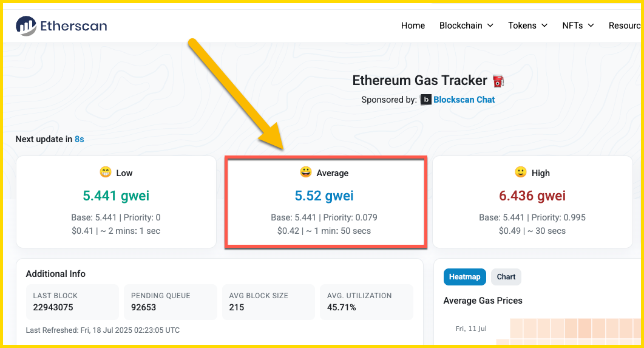Click the smiley emoji on Average card
The height and width of the screenshot is (348, 644).
coord(306,172)
